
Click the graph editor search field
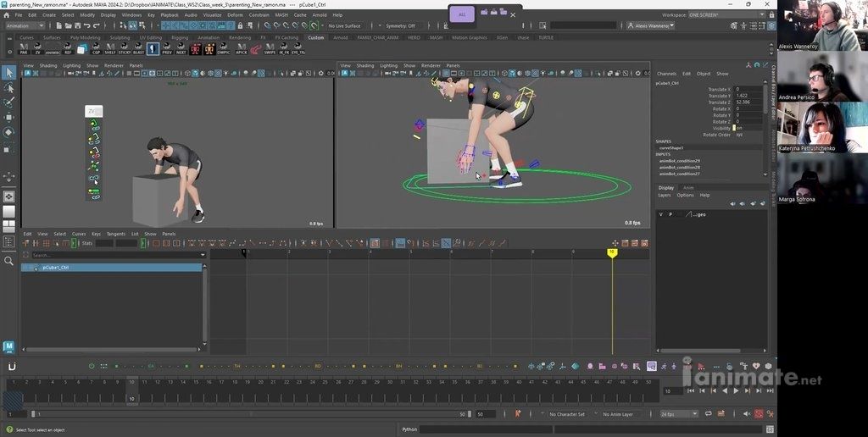pos(114,255)
